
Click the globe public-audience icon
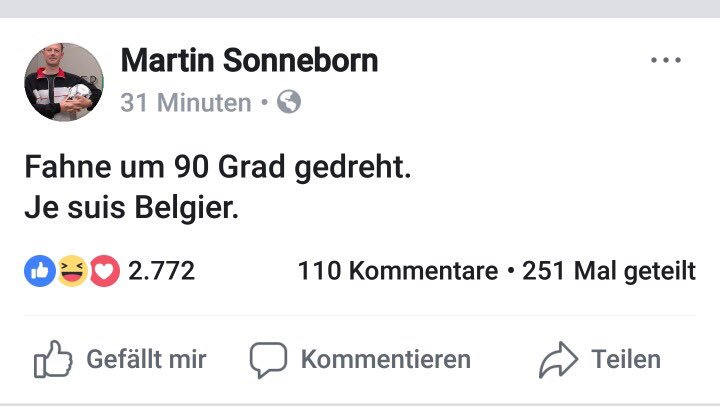(289, 102)
